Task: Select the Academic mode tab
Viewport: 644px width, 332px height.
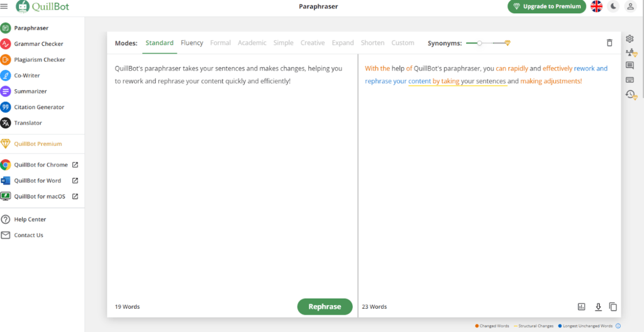Action: (x=252, y=43)
